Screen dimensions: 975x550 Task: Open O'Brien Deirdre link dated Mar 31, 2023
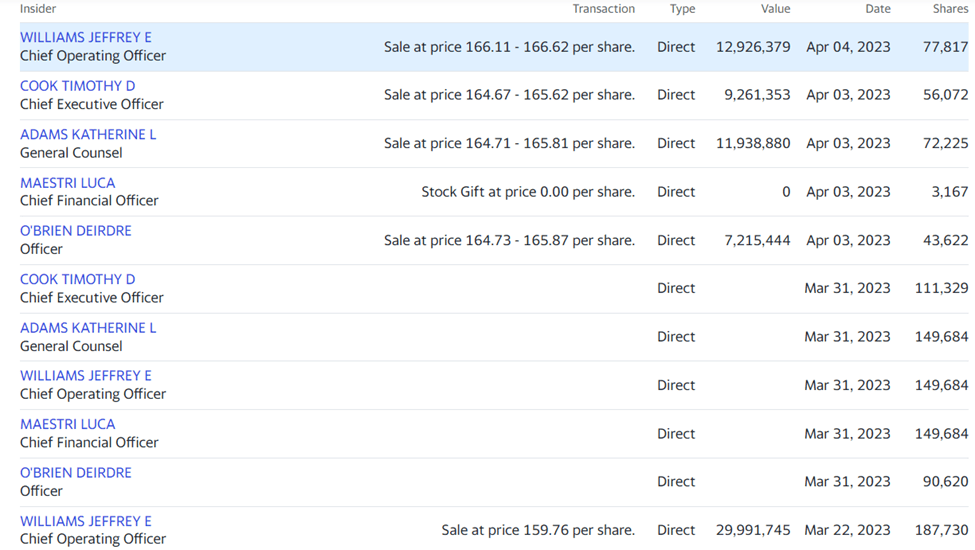[x=76, y=473]
